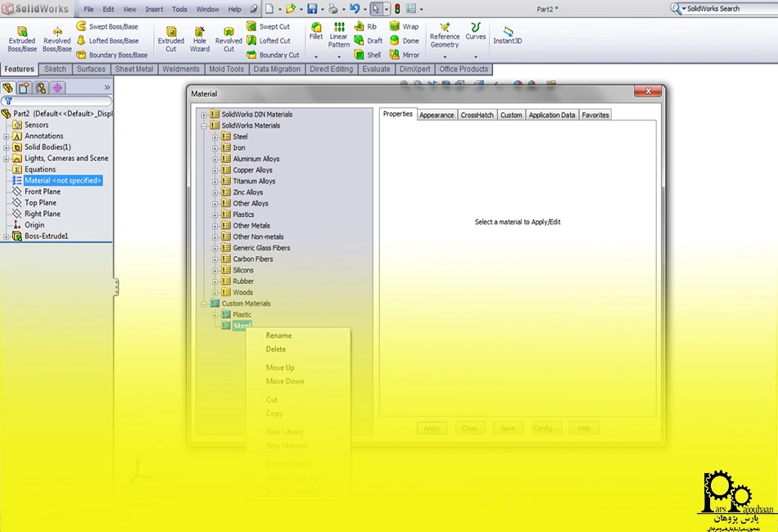
Task: Switch to the Sheet Metal command tab
Action: pyautogui.click(x=134, y=70)
